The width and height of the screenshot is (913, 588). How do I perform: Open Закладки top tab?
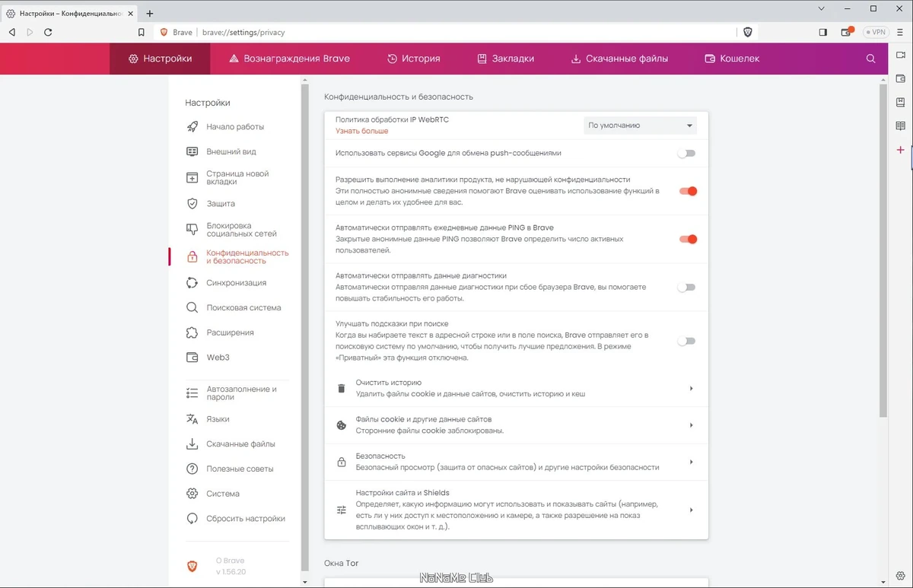pyautogui.click(x=506, y=59)
